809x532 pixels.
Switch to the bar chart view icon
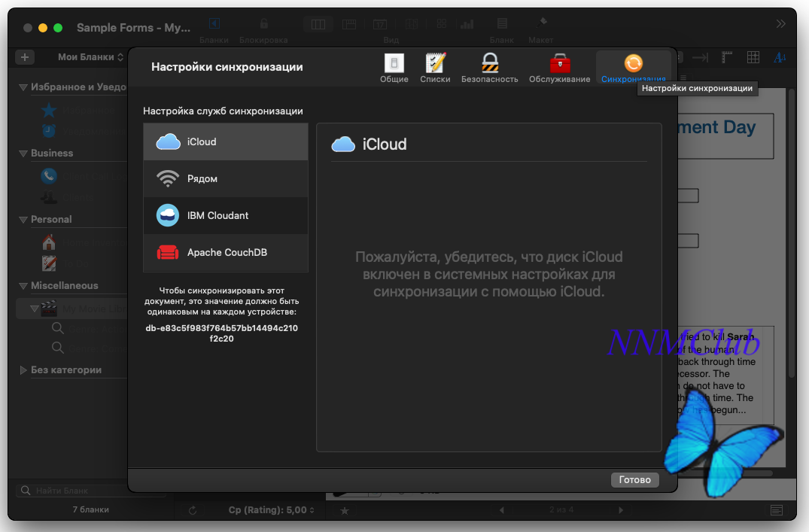467,24
